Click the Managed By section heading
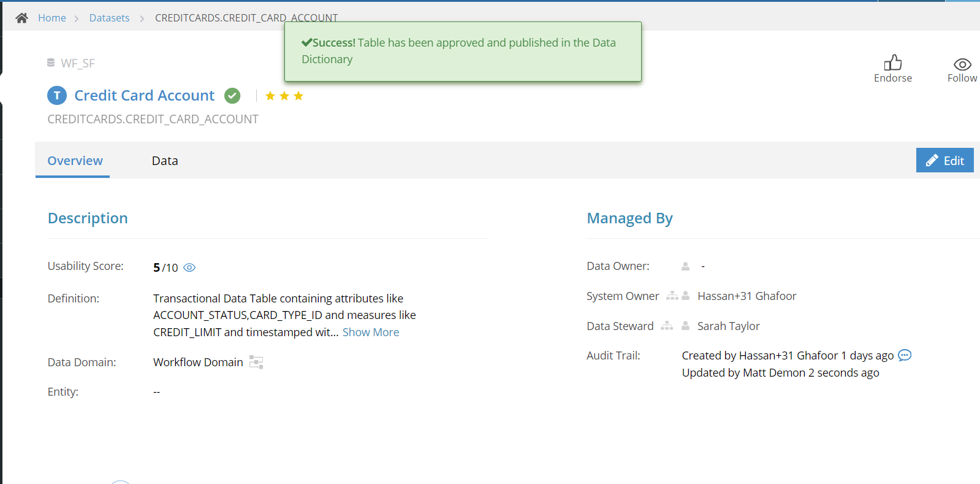The height and width of the screenshot is (484, 980). [x=629, y=218]
